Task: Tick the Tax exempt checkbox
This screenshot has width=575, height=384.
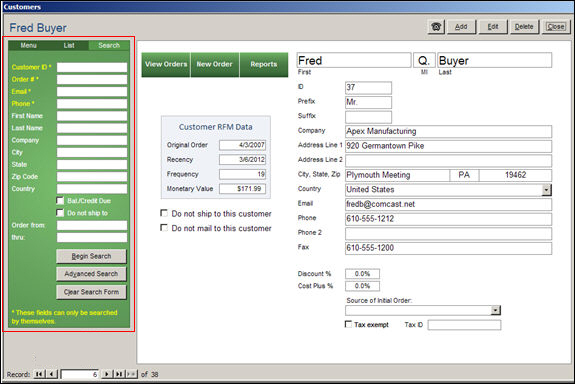Action: tap(348, 324)
